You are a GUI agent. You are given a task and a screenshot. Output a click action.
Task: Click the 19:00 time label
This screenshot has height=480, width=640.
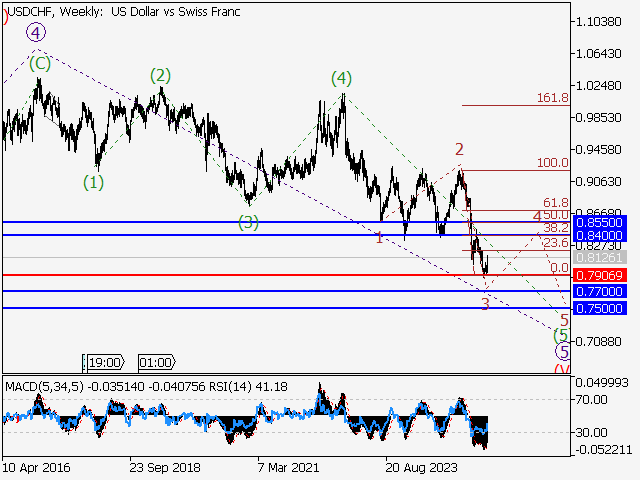[x=103, y=363]
